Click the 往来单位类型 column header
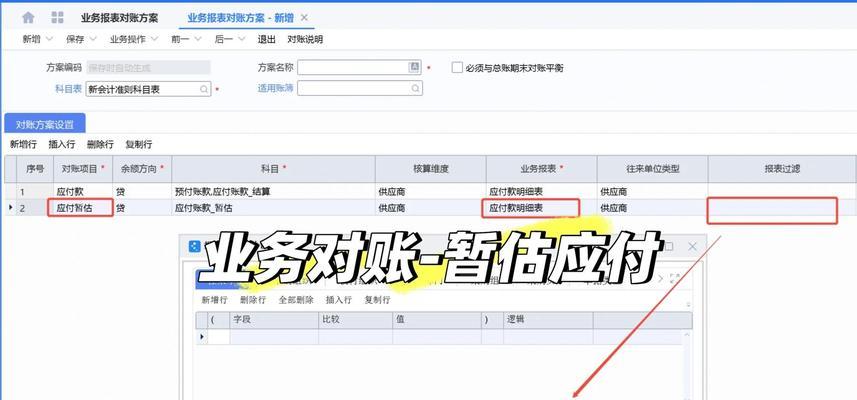Image resolution: width=857 pixels, height=400 pixels. 653,169
